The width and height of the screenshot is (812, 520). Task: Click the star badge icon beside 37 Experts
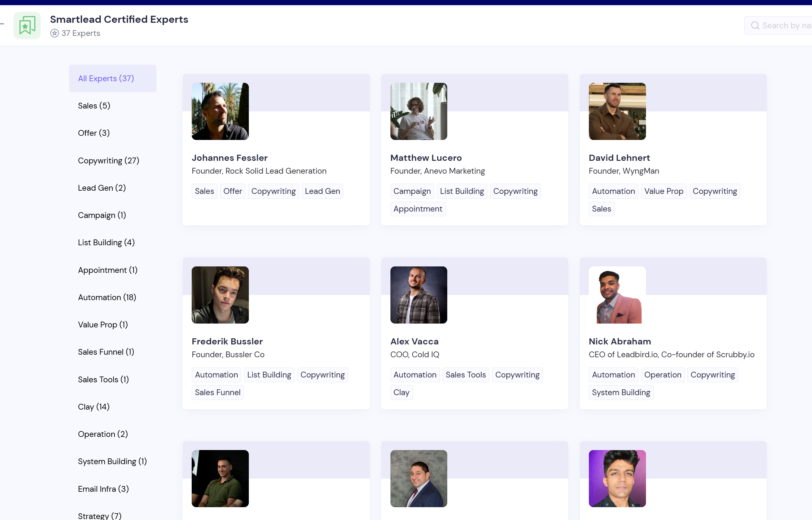54,33
